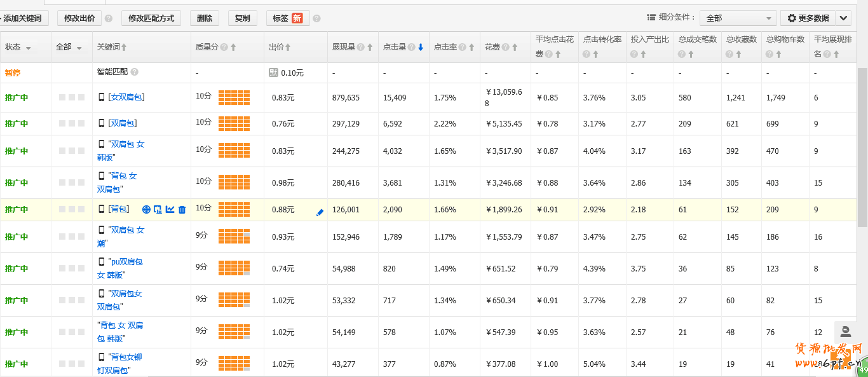Click the sort arrow next to 关键词 header
Screen dimensions: 868x377
click(x=124, y=47)
